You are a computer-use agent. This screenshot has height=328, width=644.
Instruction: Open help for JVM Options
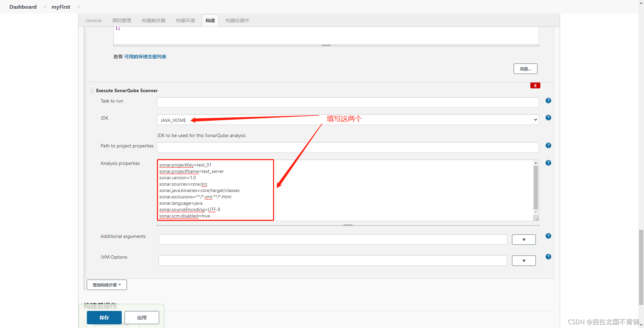(x=548, y=257)
